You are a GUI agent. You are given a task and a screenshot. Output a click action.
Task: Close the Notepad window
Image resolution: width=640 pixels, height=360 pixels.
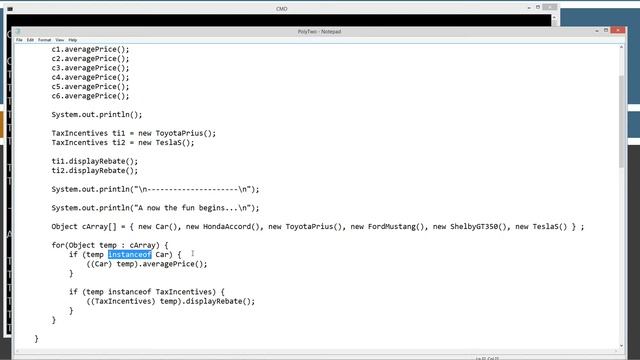pyautogui.click(x=618, y=31)
